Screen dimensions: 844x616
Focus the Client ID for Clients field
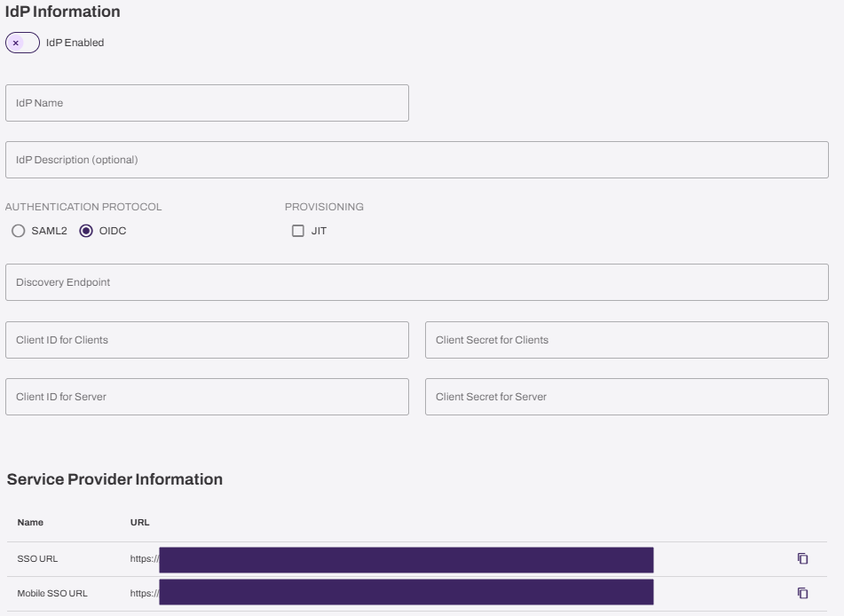[x=208, y=340]
